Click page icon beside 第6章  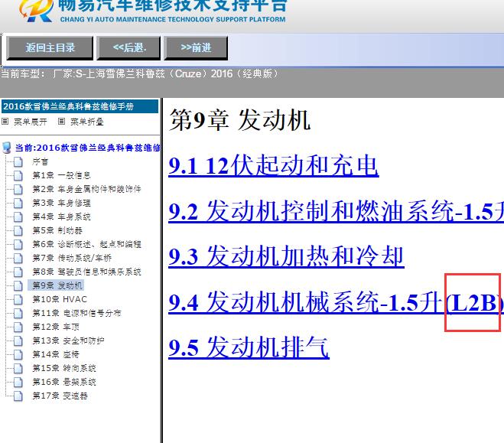point(18,244)
